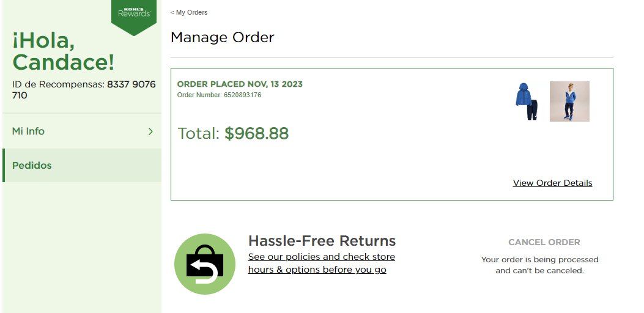Click the order being processed notice text

(539, 265)
